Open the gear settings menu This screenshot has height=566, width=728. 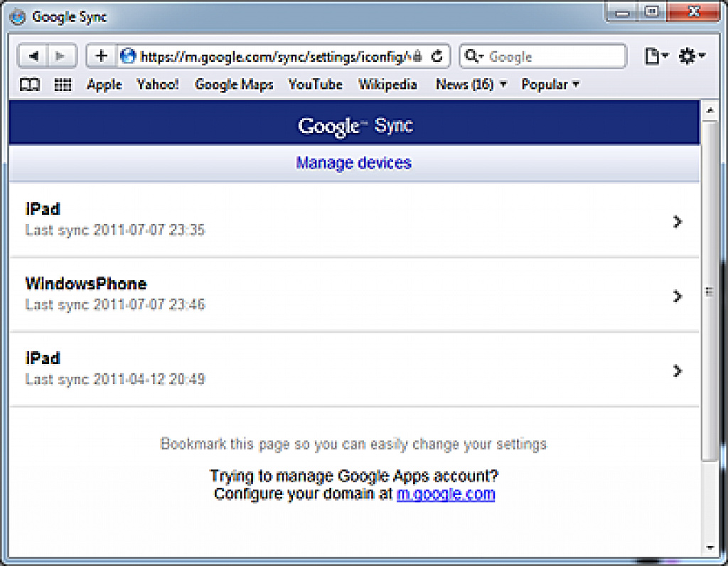point(691,56)
